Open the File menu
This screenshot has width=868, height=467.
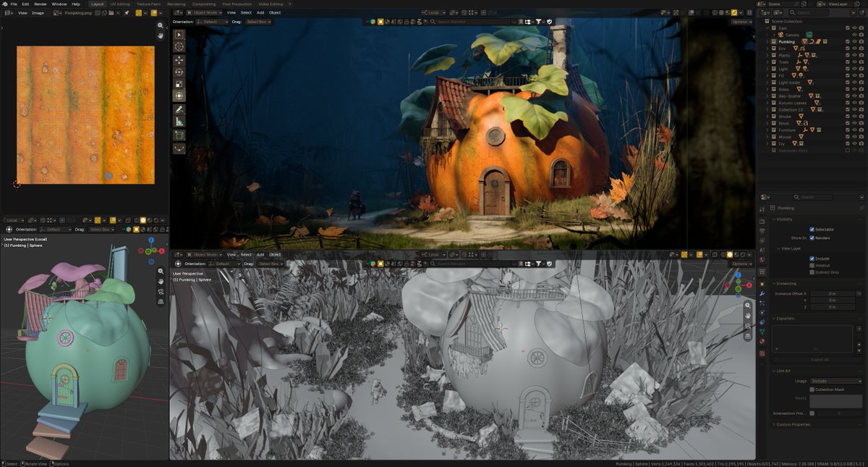point(14,4)
